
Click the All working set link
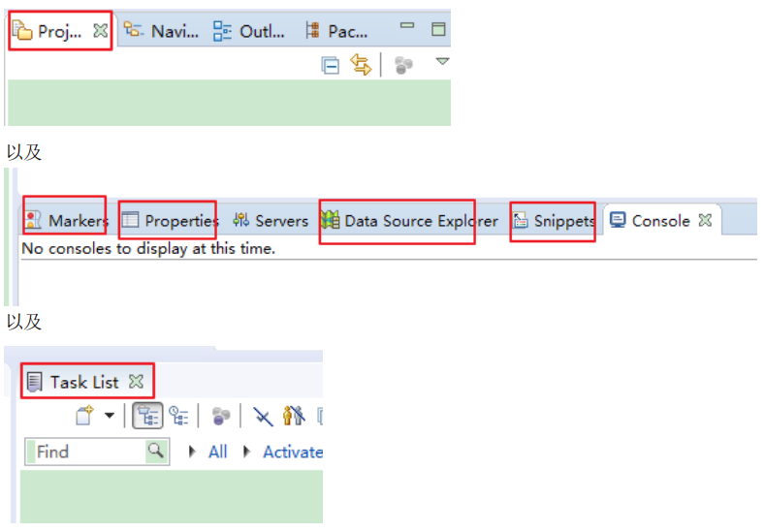(x=217, y=452)
